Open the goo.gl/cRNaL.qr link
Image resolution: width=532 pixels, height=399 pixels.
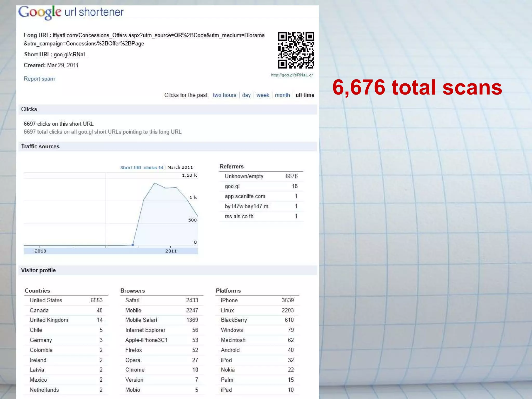pyautogui.click(x=292, y=75)
